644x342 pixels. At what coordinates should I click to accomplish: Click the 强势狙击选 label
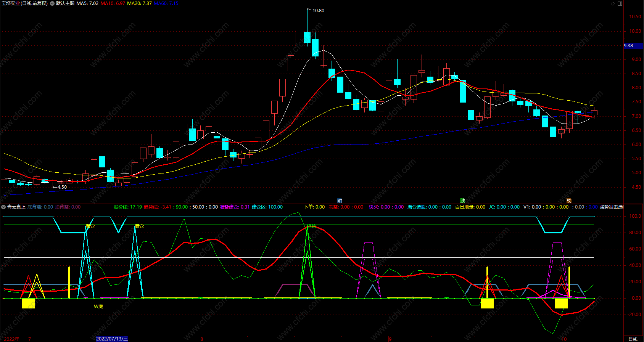pos(612,207)
